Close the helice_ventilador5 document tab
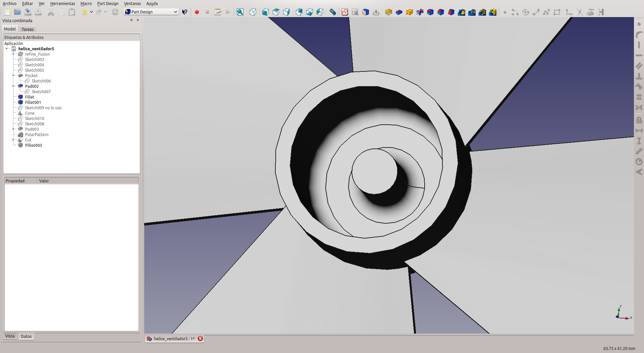This screenshot has width=644, height=353. [200, 339]
